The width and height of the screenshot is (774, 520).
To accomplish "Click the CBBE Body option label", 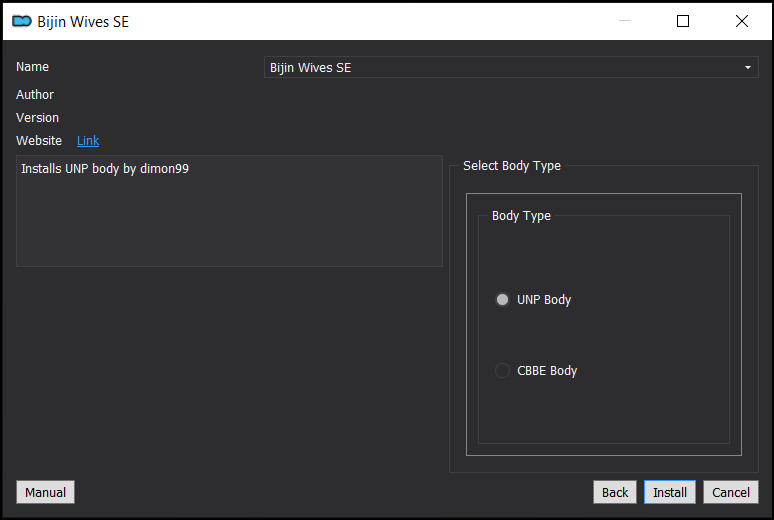I will [547, 371].
